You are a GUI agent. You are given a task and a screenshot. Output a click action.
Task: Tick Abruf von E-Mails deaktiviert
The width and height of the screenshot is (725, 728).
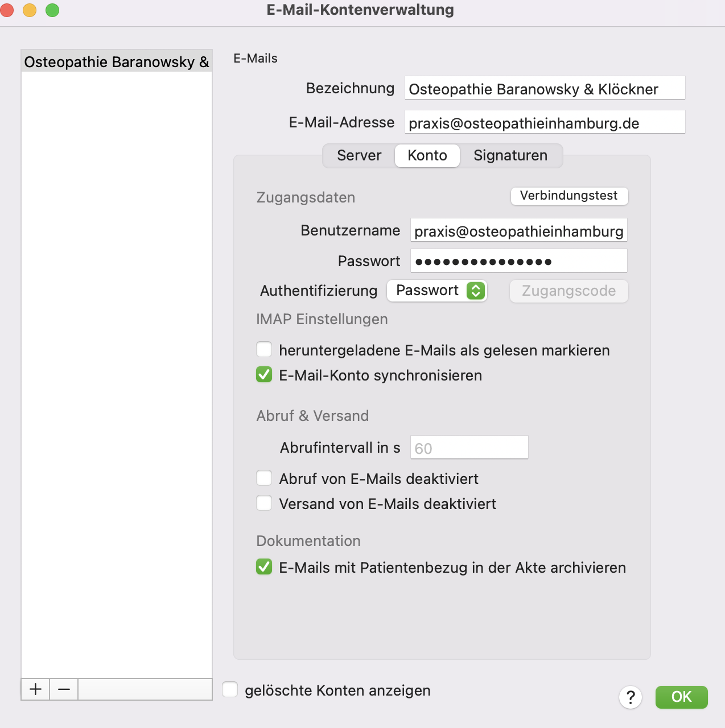click(x=264, y=478)
